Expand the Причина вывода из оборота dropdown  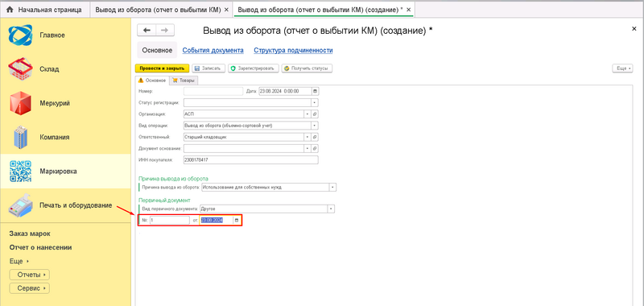point(332,188)
